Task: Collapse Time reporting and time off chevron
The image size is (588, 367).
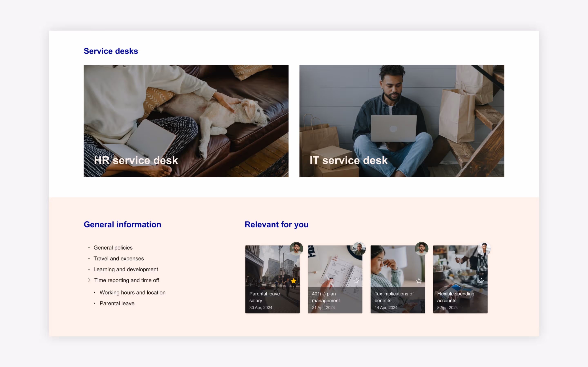Action: [x=89, y=280]
